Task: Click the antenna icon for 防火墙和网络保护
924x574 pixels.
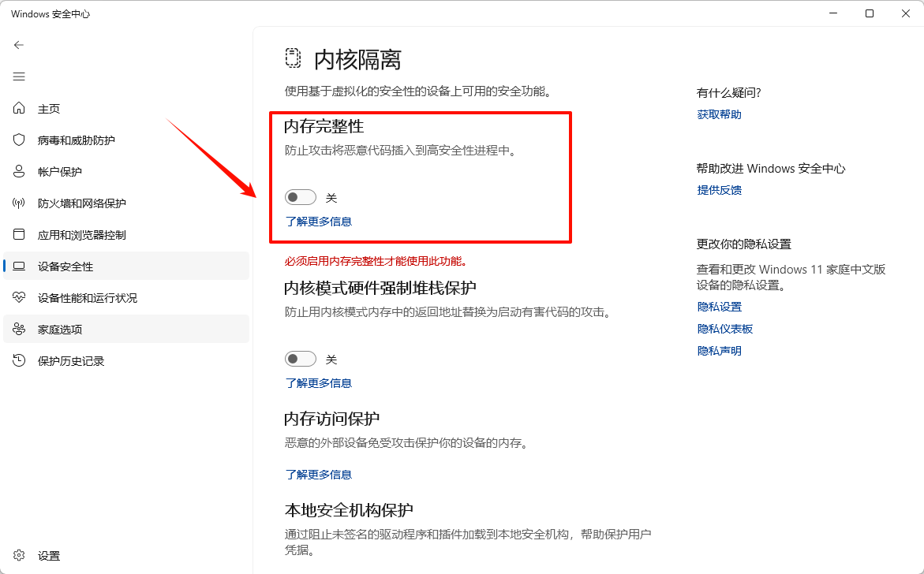Action: coord(19,203)
